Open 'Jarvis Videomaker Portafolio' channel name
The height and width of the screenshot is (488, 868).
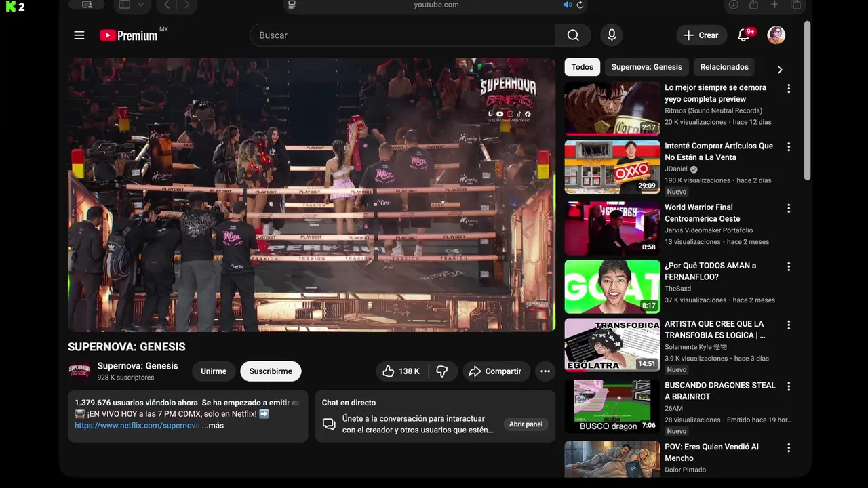[709, 230]
